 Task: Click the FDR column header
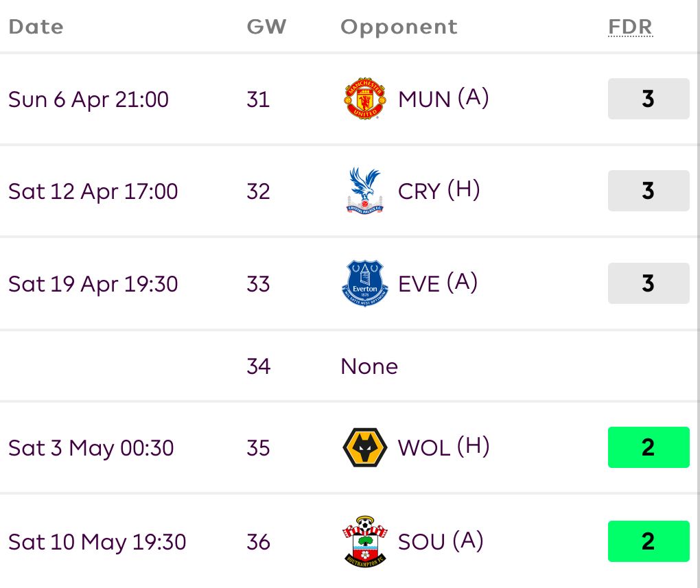click(x=630, y=27)
